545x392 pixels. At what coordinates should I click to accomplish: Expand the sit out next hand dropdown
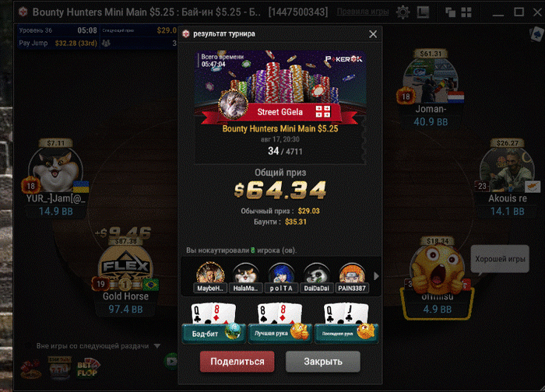tap(157, 346)
